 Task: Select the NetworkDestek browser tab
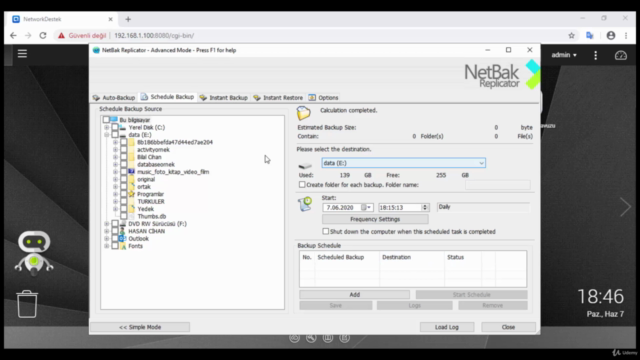(62, 19)
